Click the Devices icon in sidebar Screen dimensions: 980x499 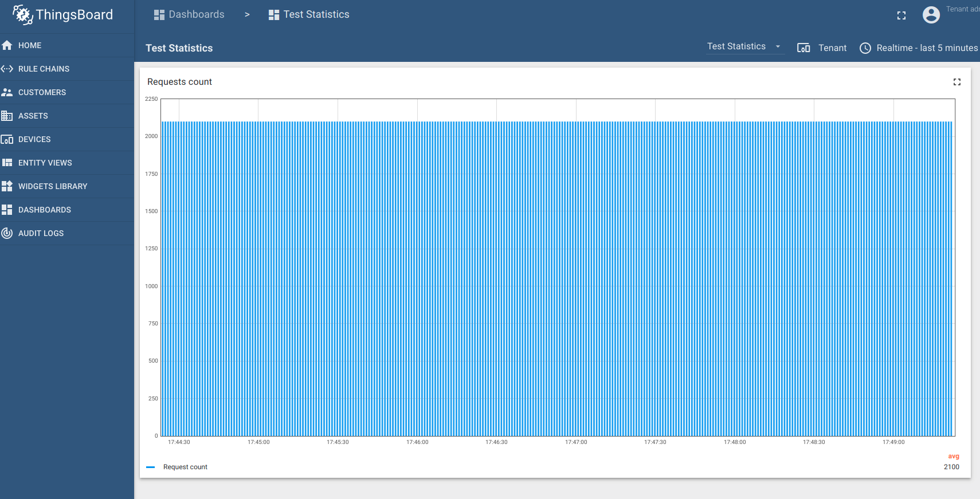pyautogui.click(x=7, y=139)
